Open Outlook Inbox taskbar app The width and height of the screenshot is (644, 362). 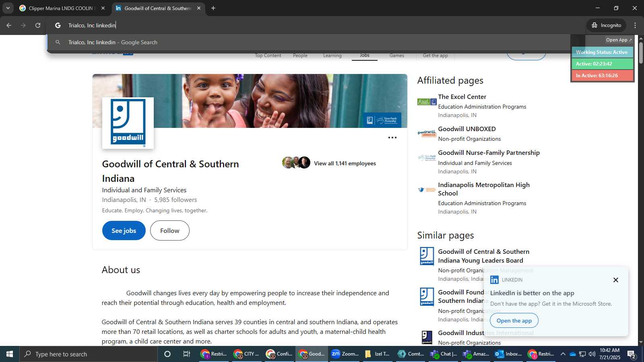click(x=508, y=354)
